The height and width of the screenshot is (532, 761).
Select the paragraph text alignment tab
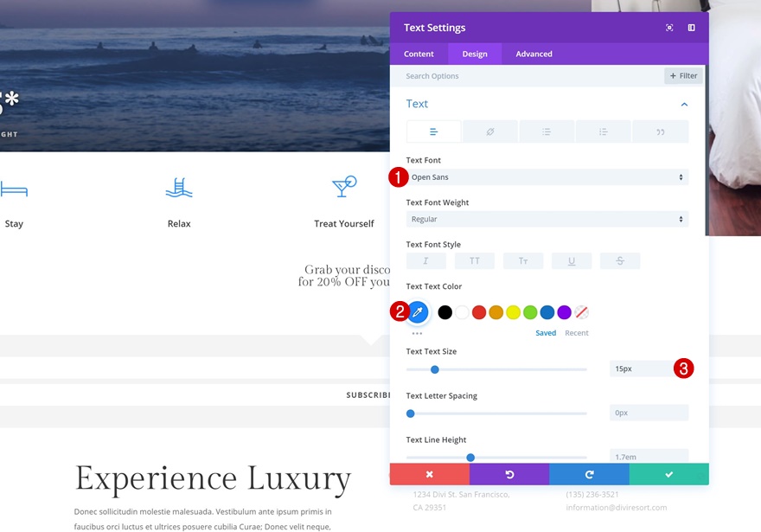tap(434, 131)
